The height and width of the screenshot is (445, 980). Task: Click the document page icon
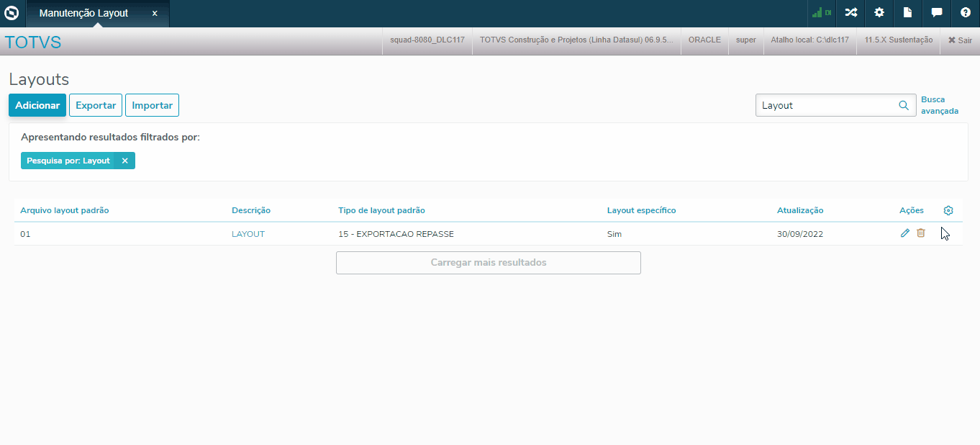908,13
